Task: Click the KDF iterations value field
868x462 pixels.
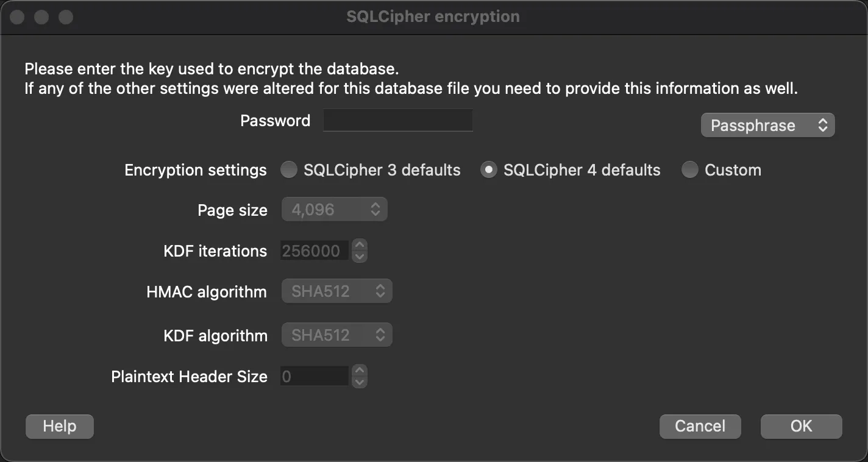Action: coord(314,251)
